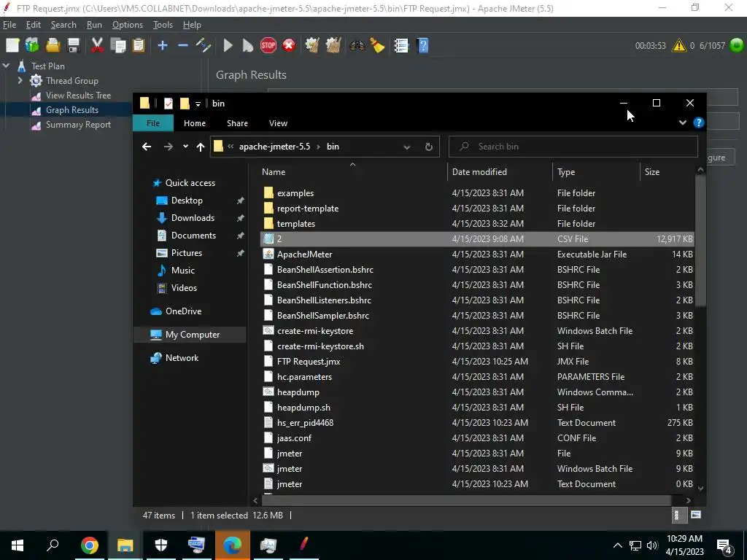
Task: Open the Home tab in Explorer ribbon
Action: (x=195, y=122)
